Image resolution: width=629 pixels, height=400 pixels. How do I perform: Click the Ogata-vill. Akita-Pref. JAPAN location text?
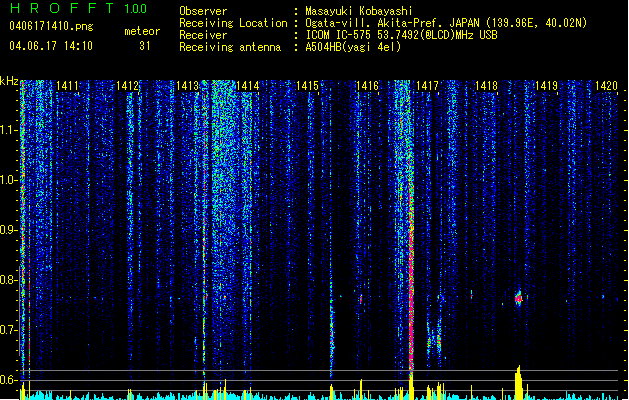pyautogui.click(x=446, y=23)
